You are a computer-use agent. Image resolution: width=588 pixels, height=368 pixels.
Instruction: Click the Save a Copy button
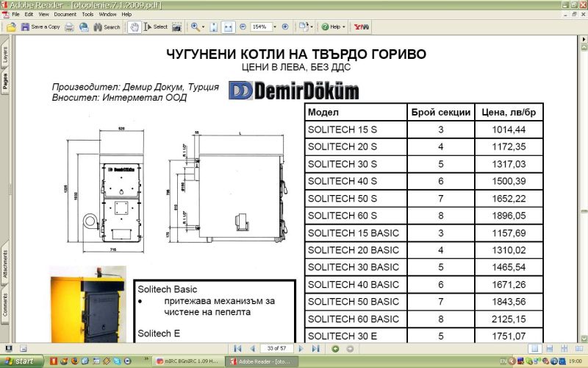point(40,27)
